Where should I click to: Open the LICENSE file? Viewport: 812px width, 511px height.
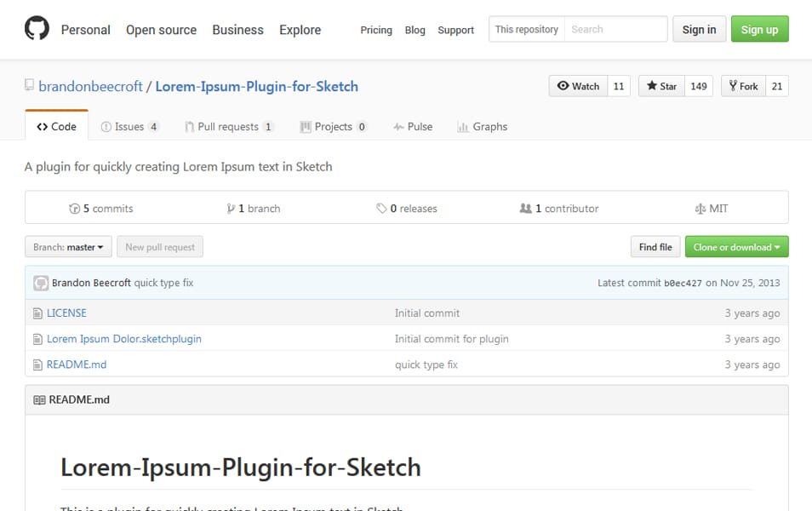tap(66, 313)
